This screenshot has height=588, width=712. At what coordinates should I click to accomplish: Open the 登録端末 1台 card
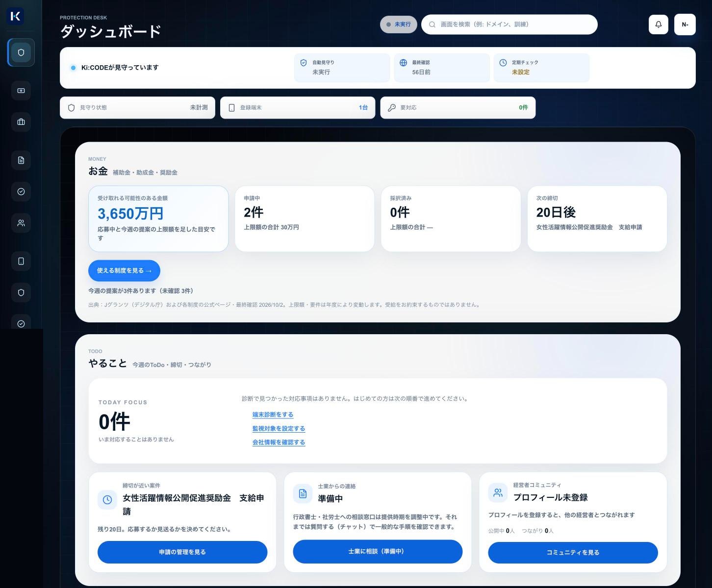click(x=298, y=107)
